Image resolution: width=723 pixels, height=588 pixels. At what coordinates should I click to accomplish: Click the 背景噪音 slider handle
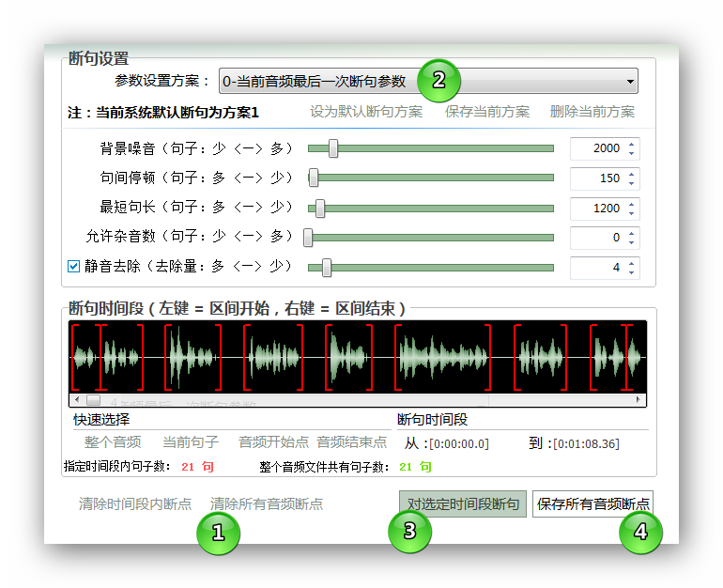(x=333, y=148)
